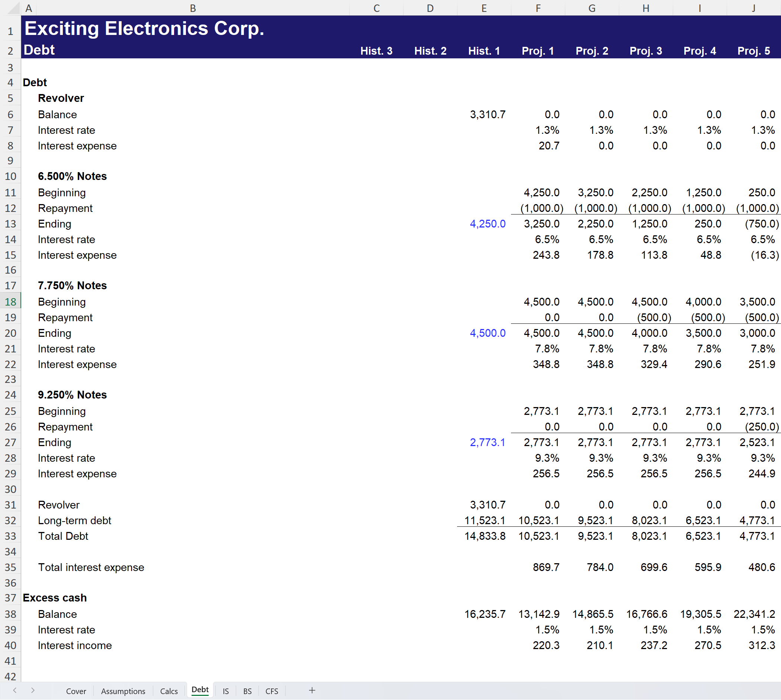
Task: Select revolver balance cell 3,310.7 in row 6
Action: pyautogui.click(x=488, y=114)
